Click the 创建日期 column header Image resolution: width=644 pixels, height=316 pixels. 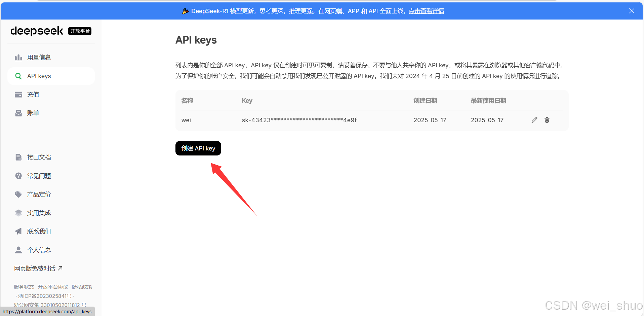[x=425, y=101]
